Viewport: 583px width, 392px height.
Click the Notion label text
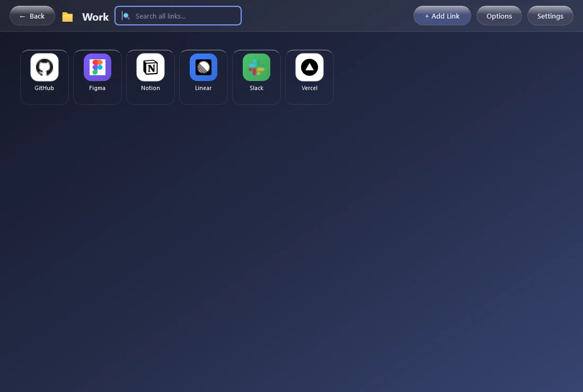tap(150, 88)
